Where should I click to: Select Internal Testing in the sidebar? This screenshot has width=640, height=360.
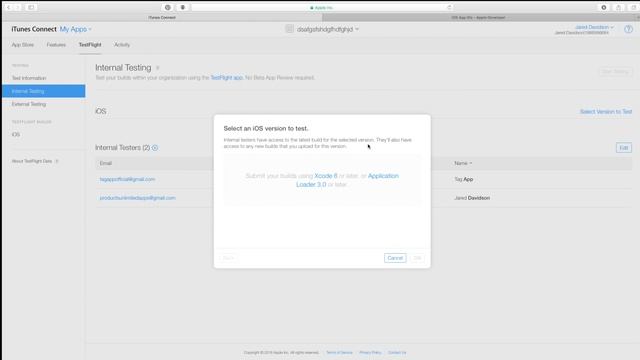pos(43,91)
